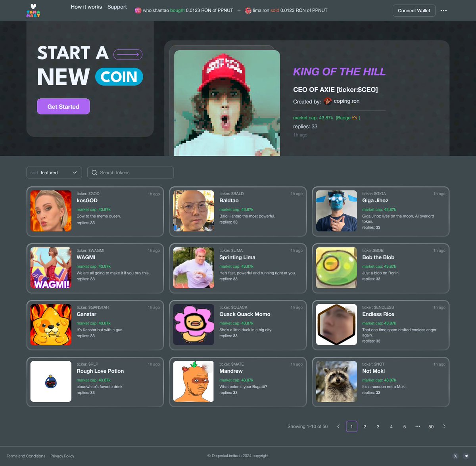The height and width of the screenshot is (466, 476).
Task: Click into Search tokens field
Action: 131,173
